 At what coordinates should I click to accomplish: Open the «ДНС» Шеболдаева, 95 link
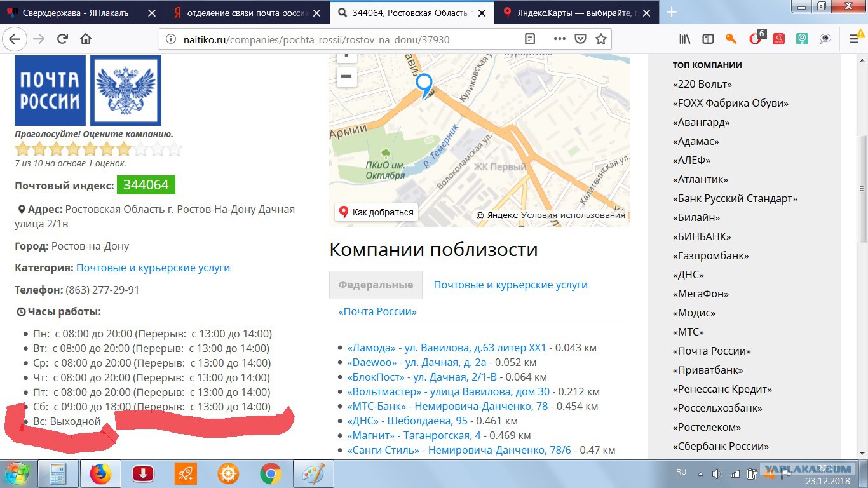(x=407, y=421)
